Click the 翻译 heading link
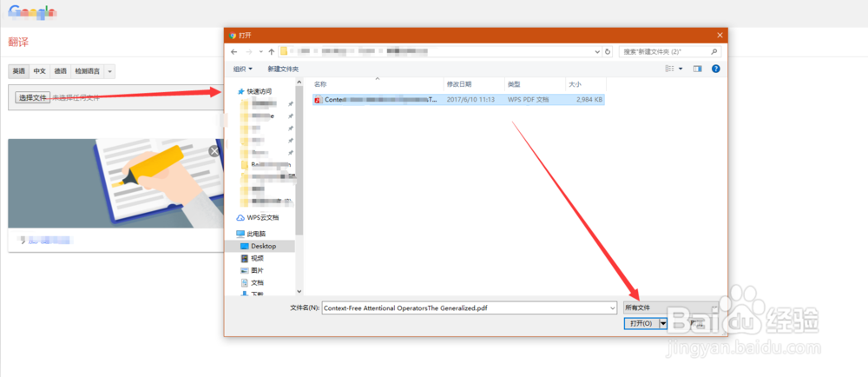 click(x=18, y=42)
